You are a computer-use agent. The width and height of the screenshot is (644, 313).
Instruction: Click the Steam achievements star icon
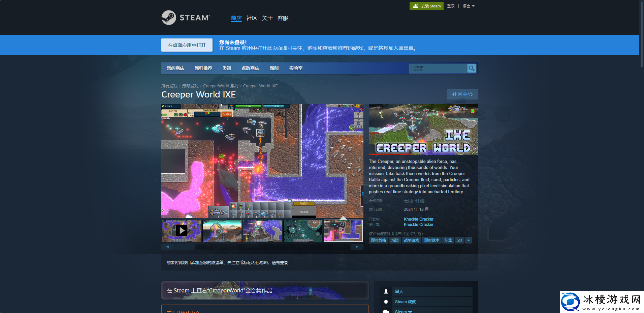[x=386, y=302]
